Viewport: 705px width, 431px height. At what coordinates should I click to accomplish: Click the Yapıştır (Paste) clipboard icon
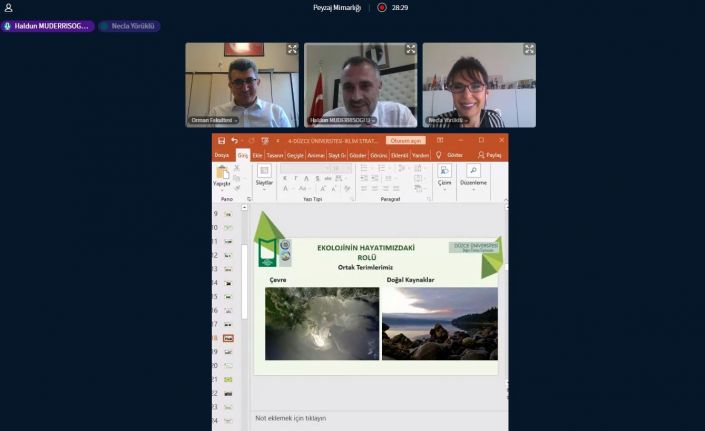(x=222, y=173)
